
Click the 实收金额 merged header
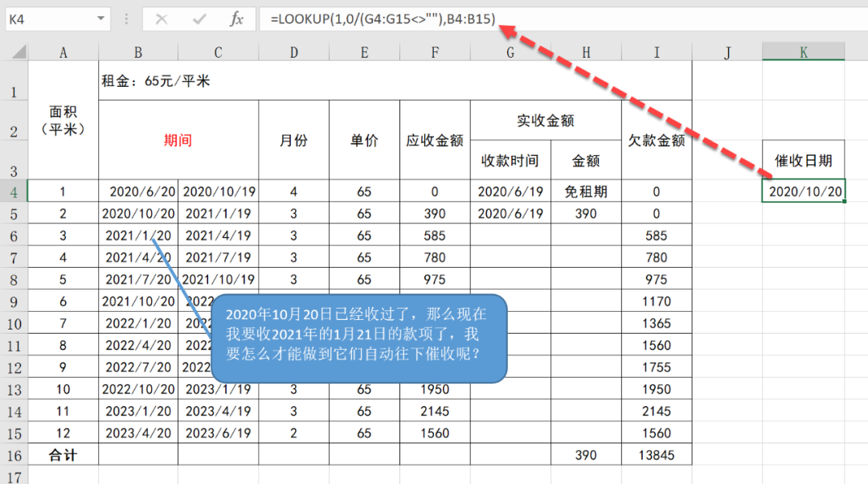pyautogui.click(x=546, y=120)
